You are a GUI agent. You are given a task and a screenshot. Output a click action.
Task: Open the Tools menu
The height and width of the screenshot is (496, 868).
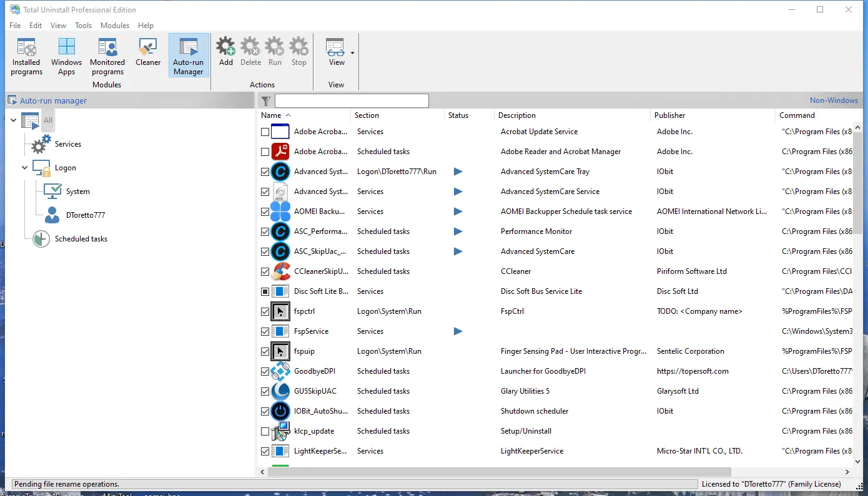(x=83, y=26)
